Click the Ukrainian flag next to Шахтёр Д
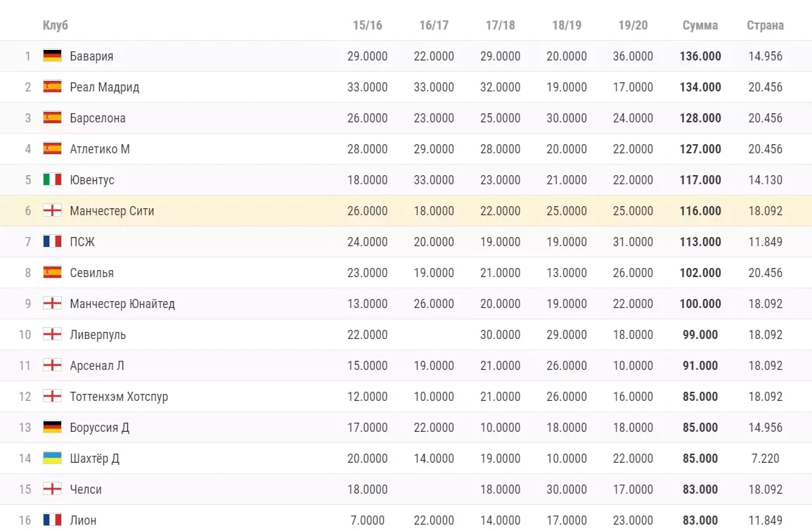The width and height of the screenshot is (812, 531). [x=52, y=458]
